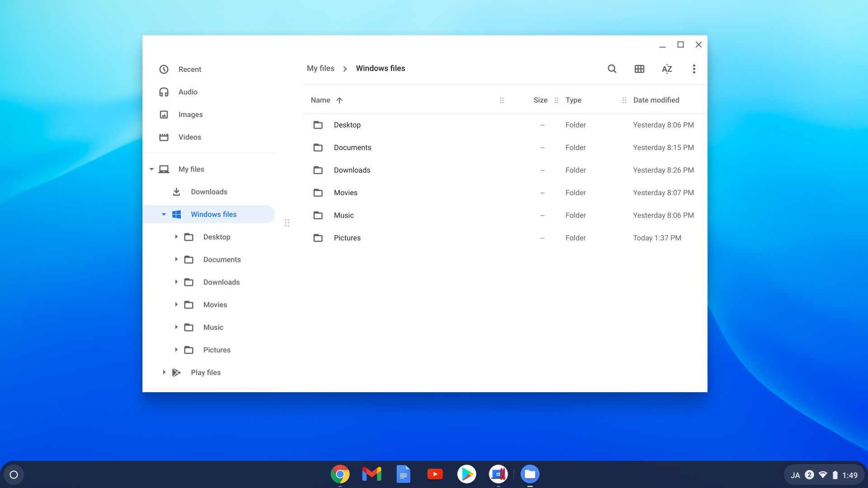Expand the Documents folder in sidebar
868x488 pixels.
(x=176, y=259)
